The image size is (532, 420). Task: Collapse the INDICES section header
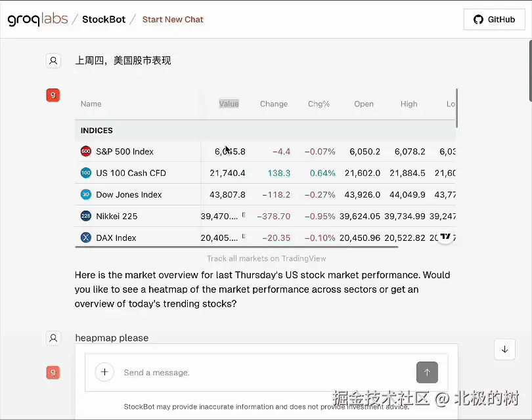coord(265,130)
